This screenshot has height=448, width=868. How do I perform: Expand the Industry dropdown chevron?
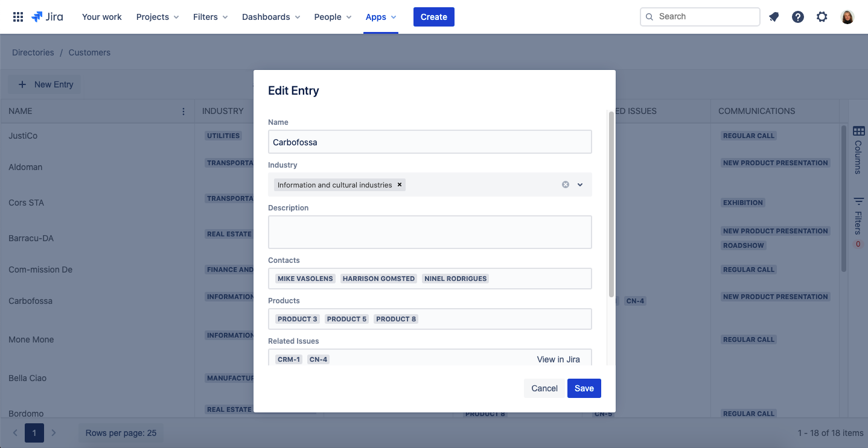(580, 185)
